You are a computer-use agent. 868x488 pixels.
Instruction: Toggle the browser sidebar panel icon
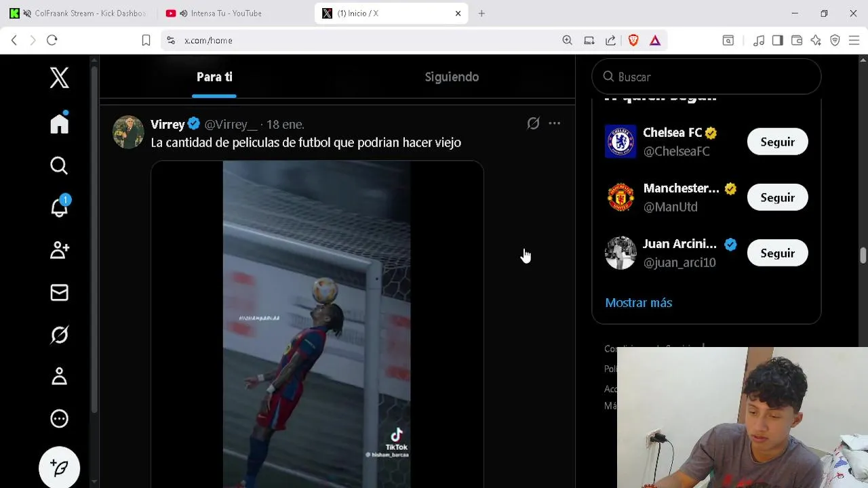point(778,41)
